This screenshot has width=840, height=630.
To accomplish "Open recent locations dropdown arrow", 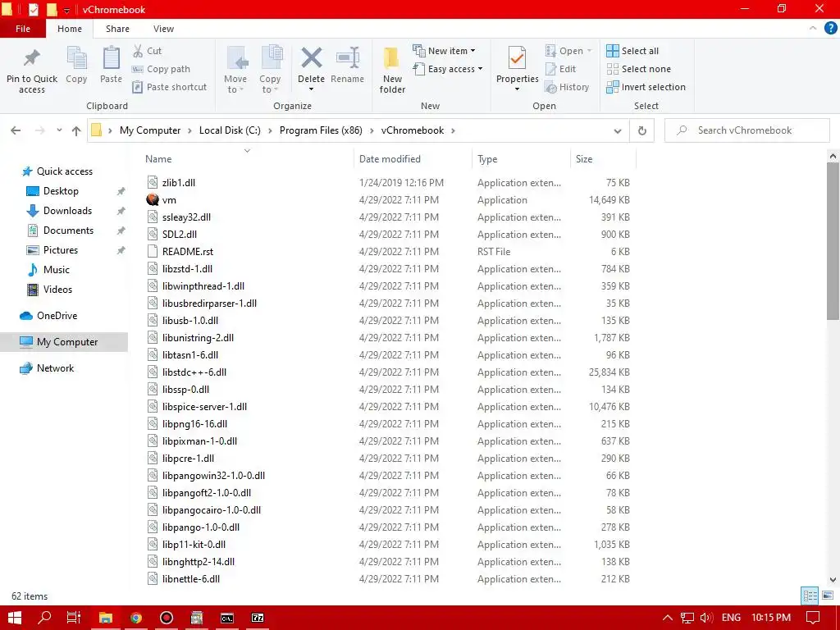I will 59,130.
